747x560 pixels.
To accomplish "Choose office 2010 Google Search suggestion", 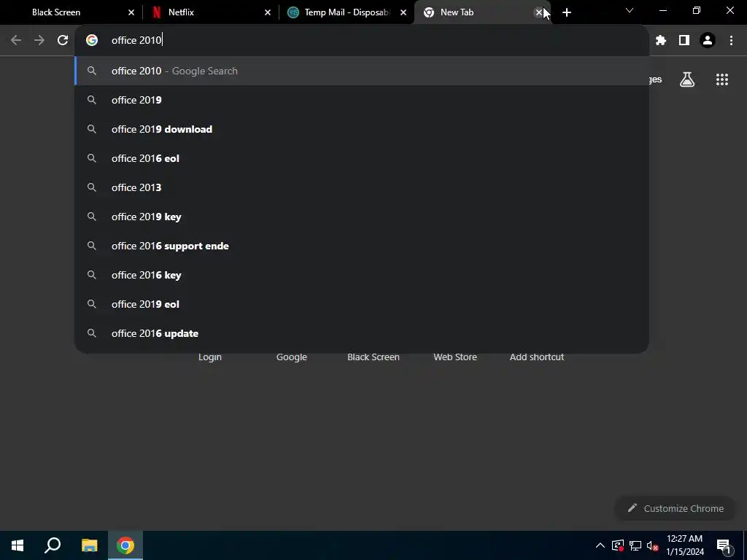I will coord(362,71).
